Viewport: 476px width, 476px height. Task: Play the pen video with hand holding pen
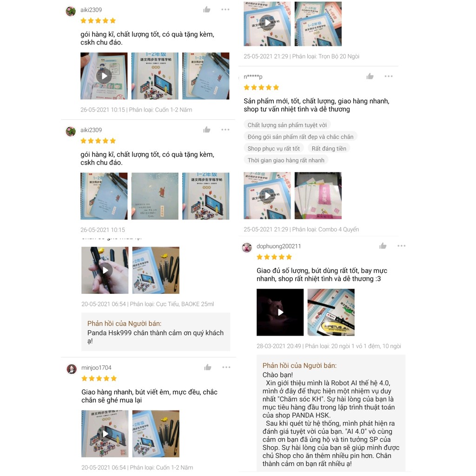coord(105,270)
